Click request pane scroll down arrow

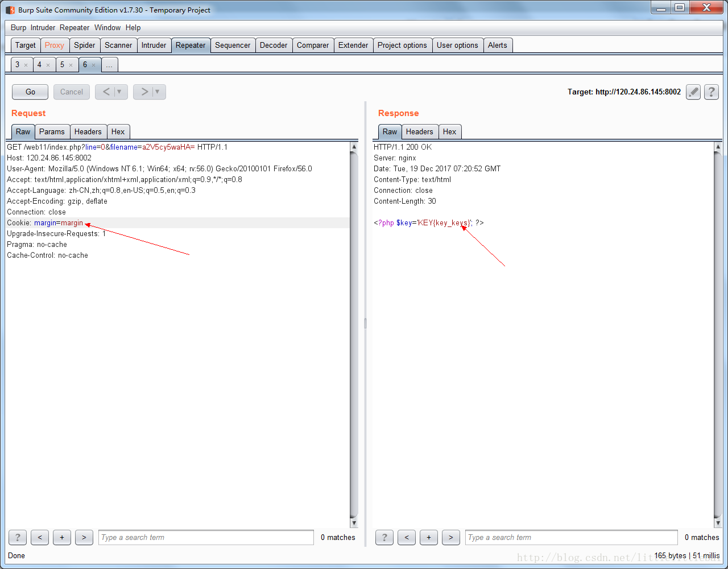(x=354, y=523)
